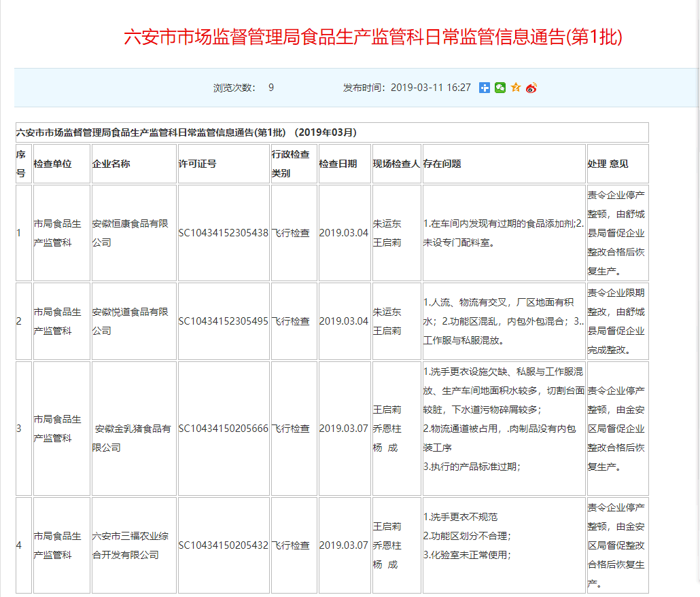Share the notice via the Weibo icon

click(x=531, y=88)
